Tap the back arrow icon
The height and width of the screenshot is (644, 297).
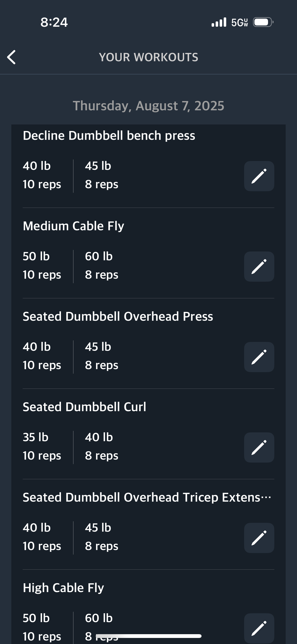pos(12,57)
